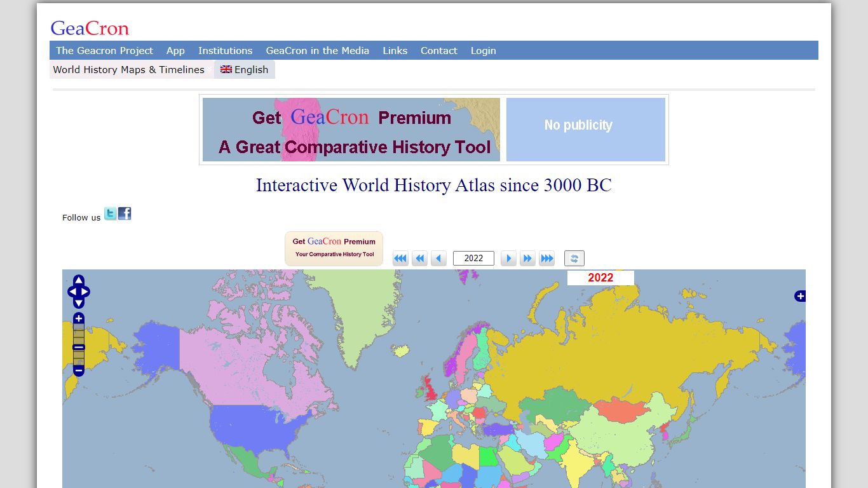Image resolution: width=868 pixels, height=488 pixels.
Task: Step forward using the double-right arrow button
Action: click(527, 258)
